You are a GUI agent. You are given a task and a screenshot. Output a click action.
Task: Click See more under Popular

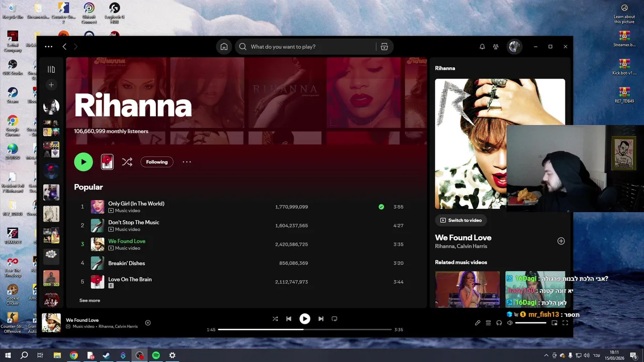coord(90,301)
